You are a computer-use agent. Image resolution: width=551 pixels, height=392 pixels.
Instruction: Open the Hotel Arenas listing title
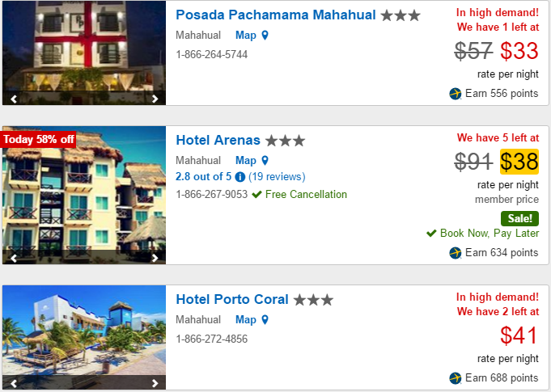point(218,141)
